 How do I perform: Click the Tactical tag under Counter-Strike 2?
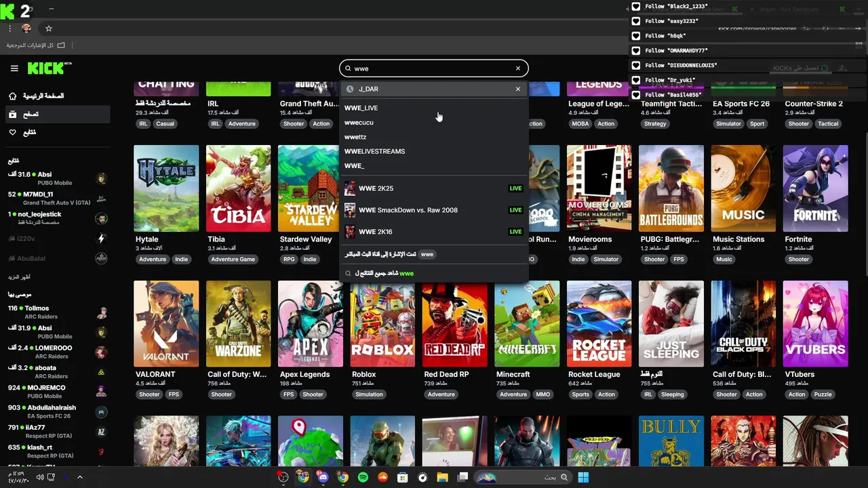[x=828, y=124]
